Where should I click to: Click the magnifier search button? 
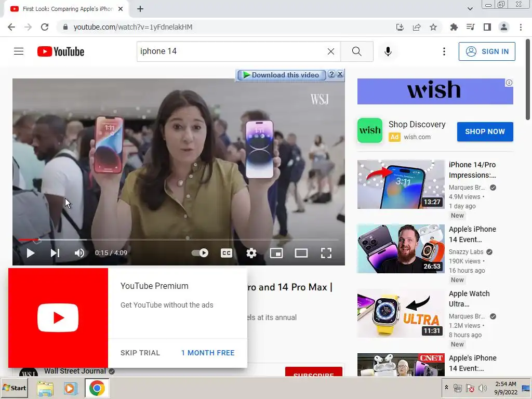tap(356, 51)
